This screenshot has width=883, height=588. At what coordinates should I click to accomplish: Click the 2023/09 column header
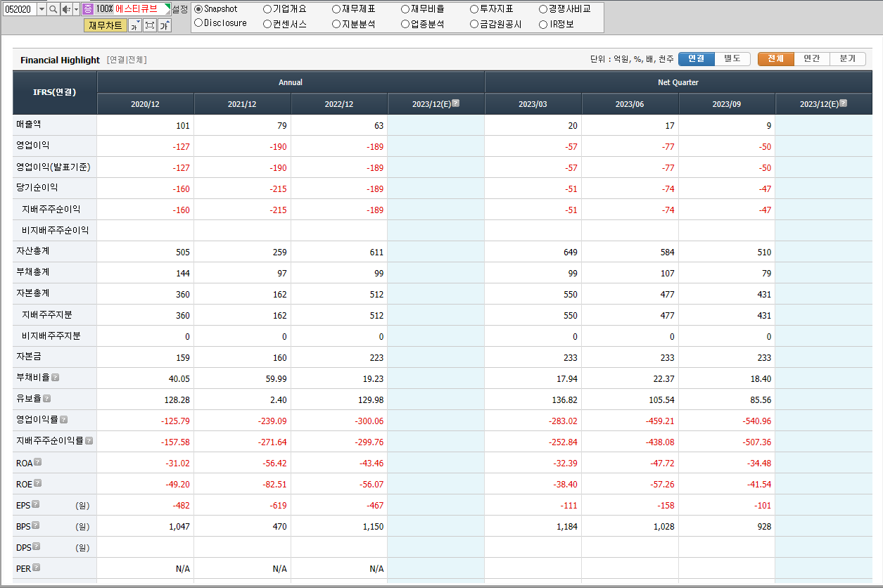[x=727, y=104]
